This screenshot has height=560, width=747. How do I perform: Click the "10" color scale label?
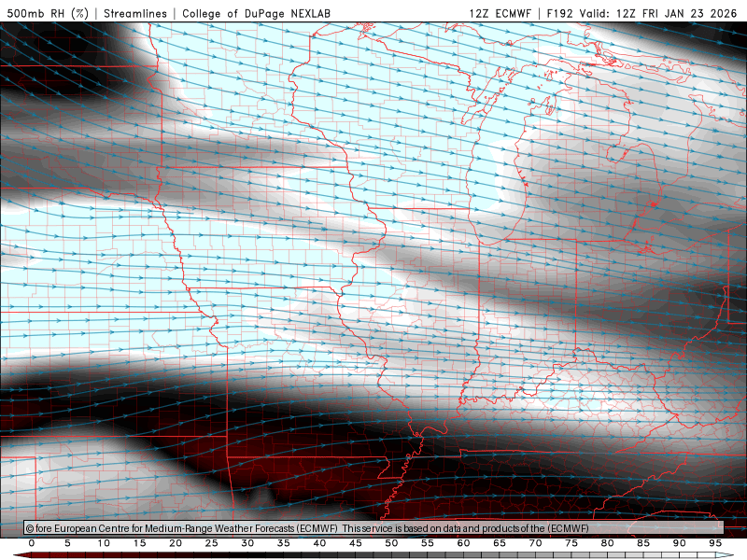tap(104, 543)
